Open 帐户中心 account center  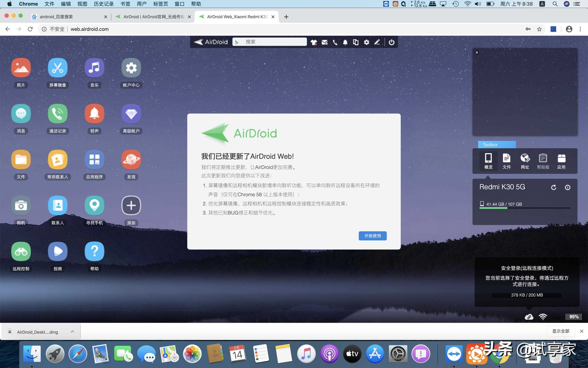131,68
